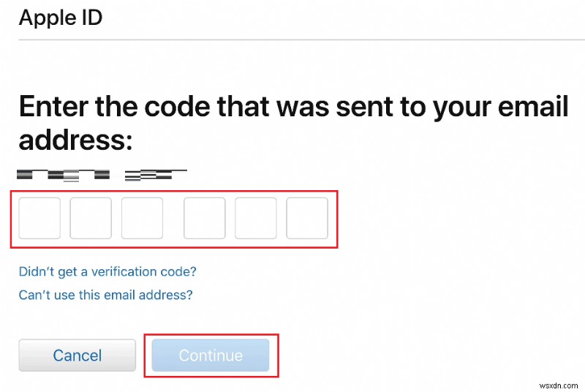Click the word "Enter" in the heading

(53, 107)
